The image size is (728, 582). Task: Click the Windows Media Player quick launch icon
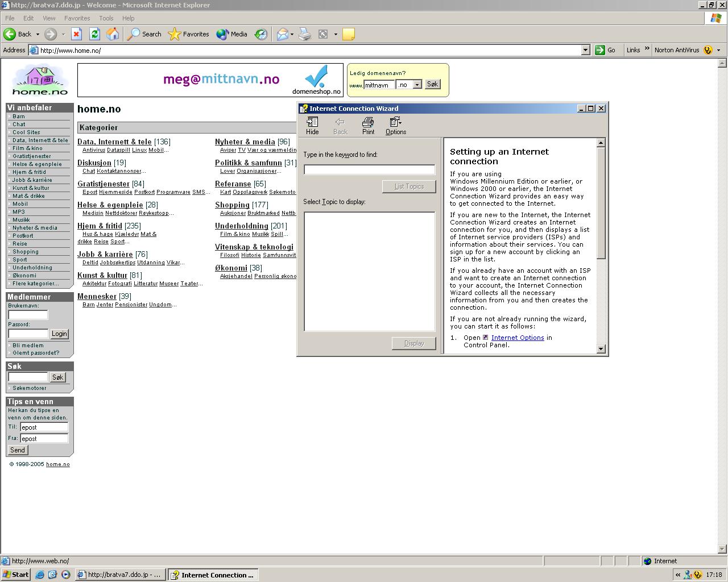(65, 575)
